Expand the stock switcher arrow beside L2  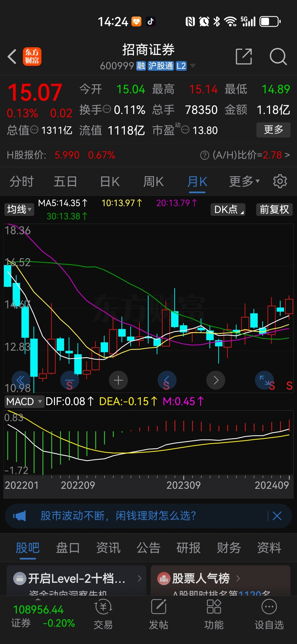[x=193, y=66]
